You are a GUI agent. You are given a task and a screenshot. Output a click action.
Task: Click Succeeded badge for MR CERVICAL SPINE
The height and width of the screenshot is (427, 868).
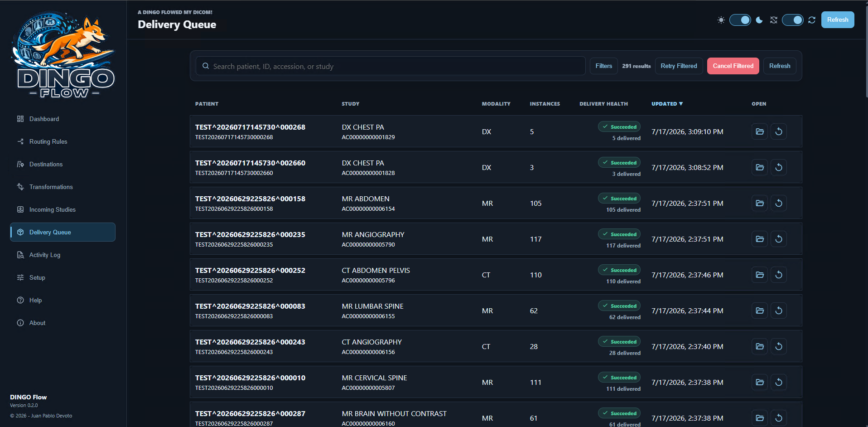tap(619, 378)
